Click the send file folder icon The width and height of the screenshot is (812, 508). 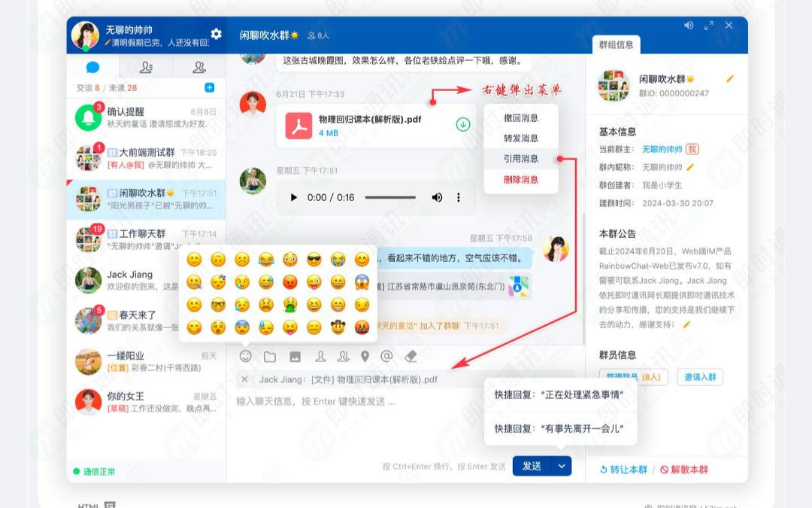270,357
